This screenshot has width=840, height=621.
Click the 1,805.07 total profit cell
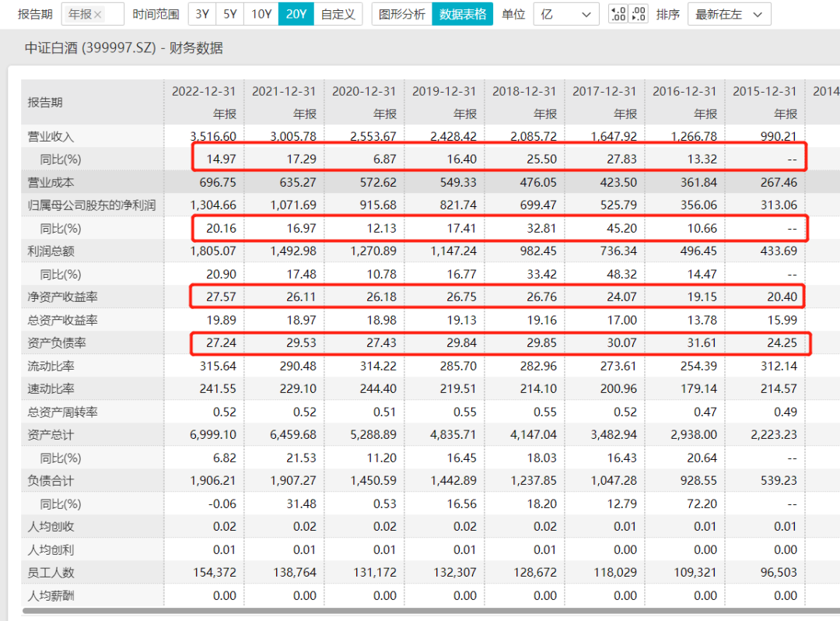[x=213, y=251]
